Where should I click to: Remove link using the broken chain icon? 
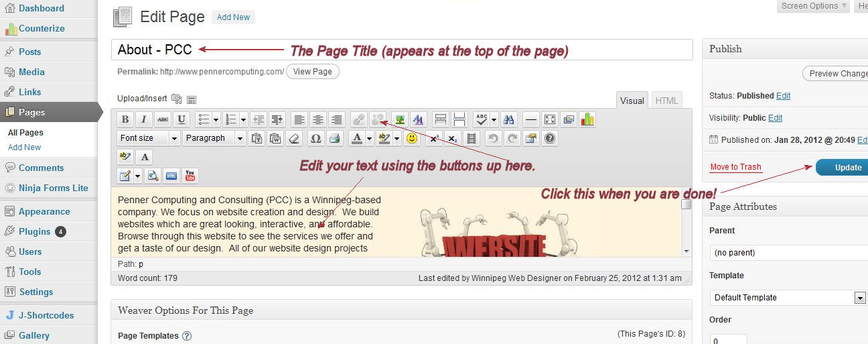coord(378,120)
